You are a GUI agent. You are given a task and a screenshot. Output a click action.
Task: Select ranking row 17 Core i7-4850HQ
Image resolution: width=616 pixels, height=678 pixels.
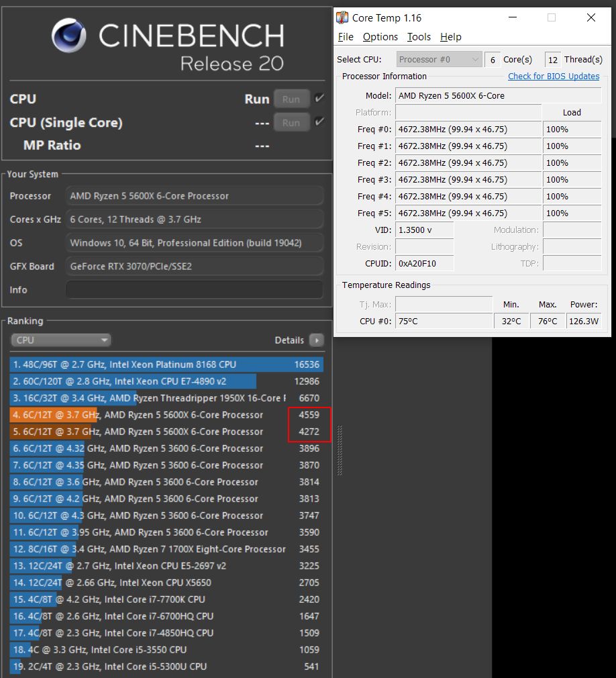point(166,633)
